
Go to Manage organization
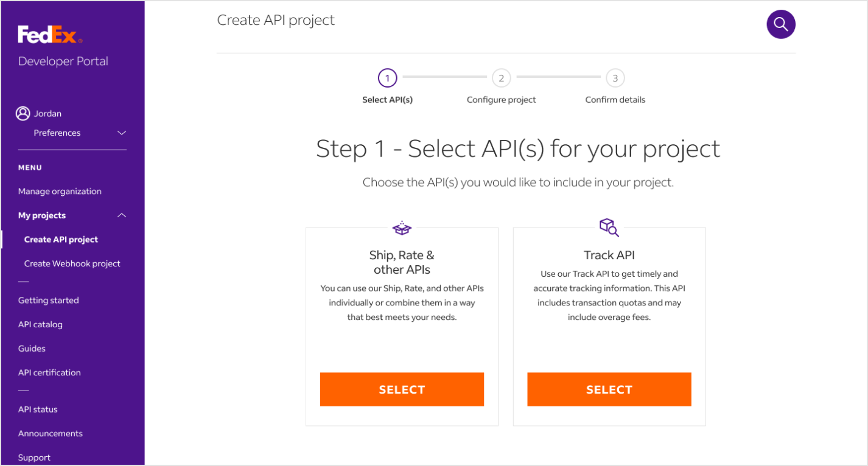pyautogui.click(x=60, y=191)
